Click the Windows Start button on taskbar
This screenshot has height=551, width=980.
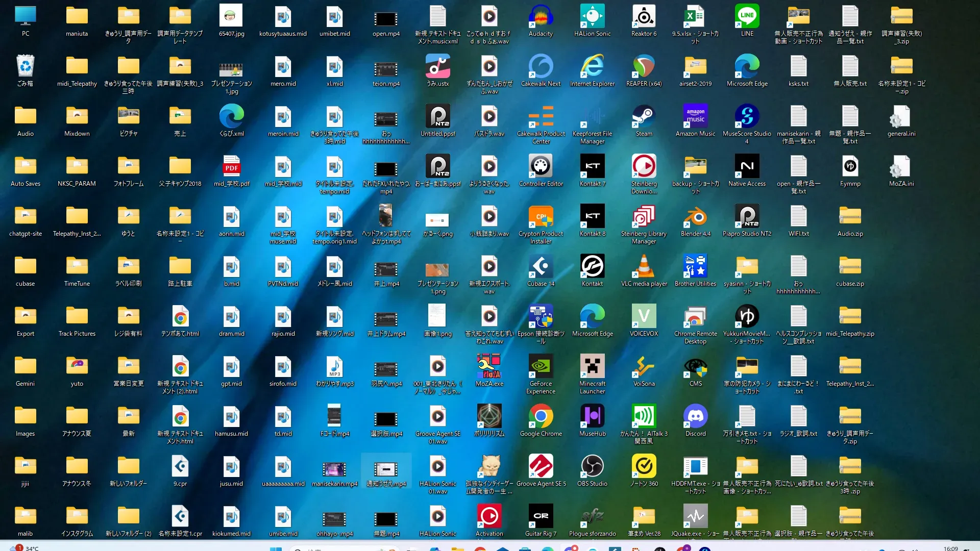[x=276, y=548]
